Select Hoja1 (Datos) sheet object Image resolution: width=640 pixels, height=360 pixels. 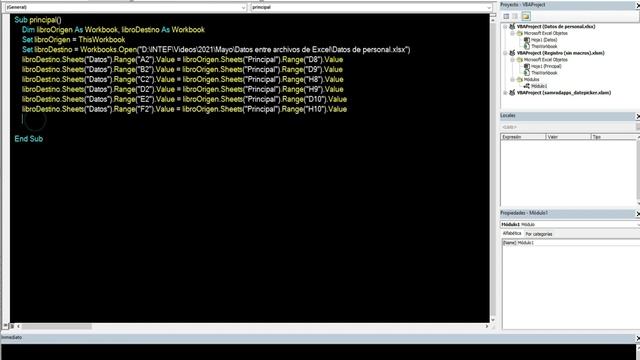[544, 40]
